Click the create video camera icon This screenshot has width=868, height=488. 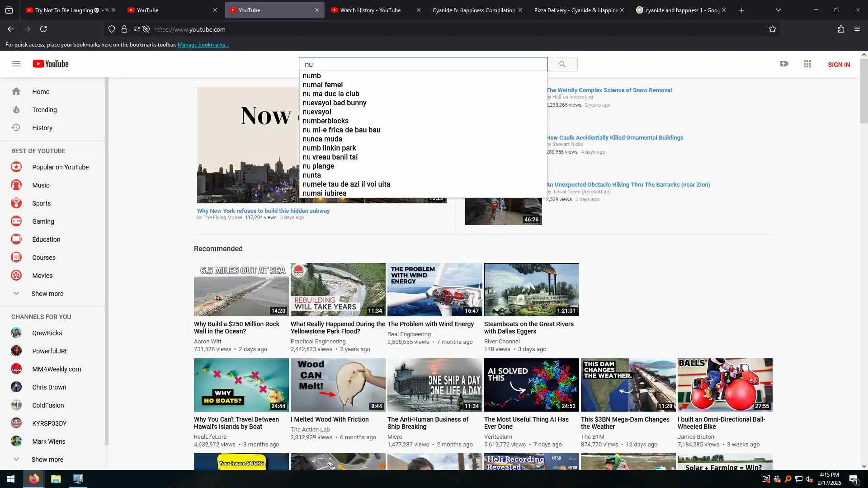click(784, 64)
